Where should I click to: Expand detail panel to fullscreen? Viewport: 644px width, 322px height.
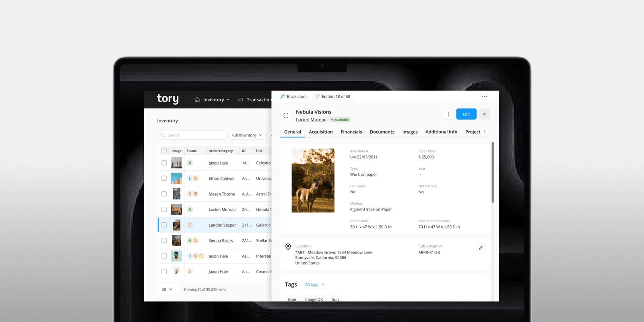[x=286, y=116]
